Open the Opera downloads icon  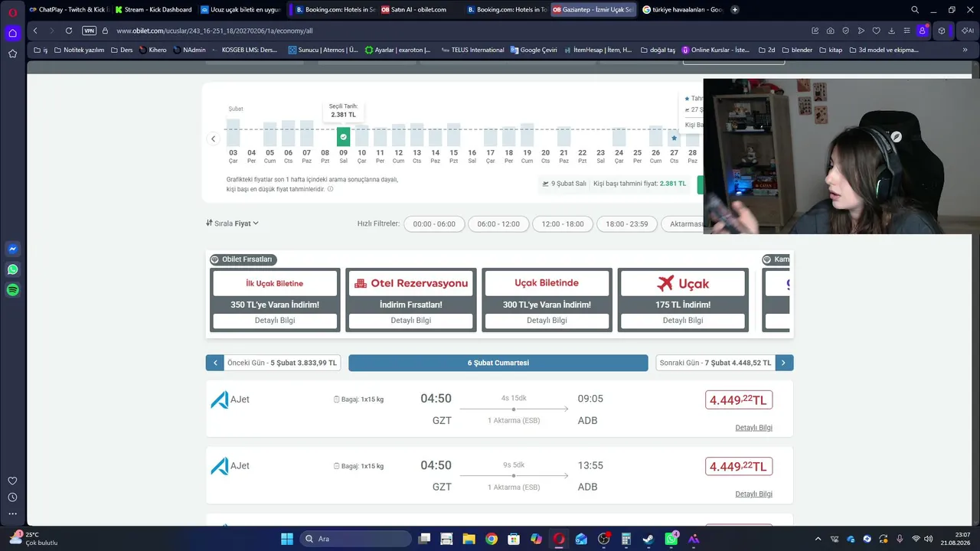pyautogui.click(x=891, y=31)
